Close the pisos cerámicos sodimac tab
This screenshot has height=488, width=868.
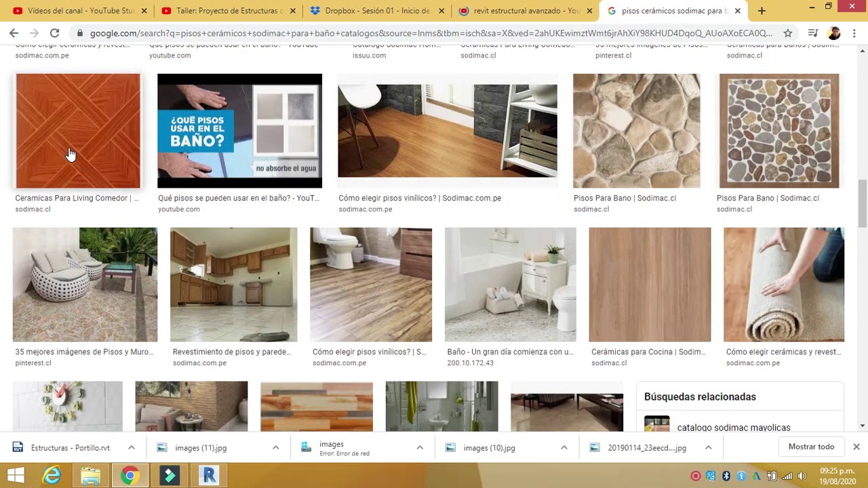tap(737, 11)
